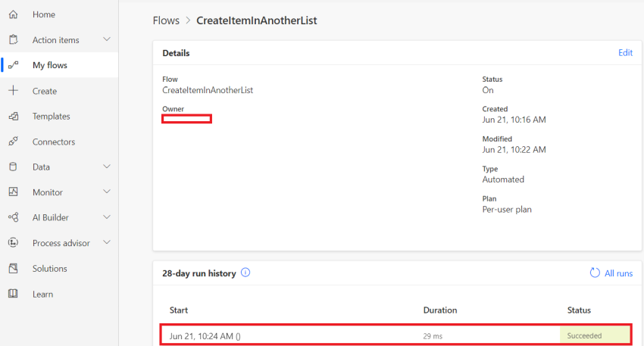This screenshot has height=346, width=644.
Task: Open Solutions in navigation
Action: pos(50,269)
